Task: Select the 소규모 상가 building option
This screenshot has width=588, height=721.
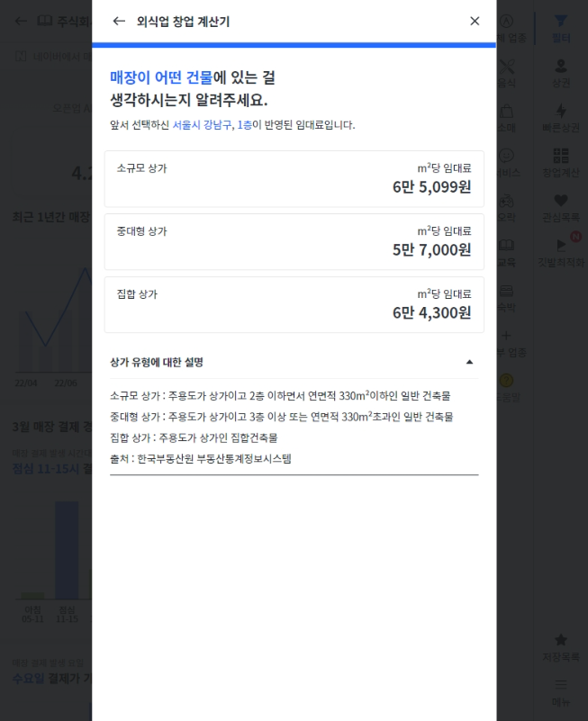Action: 294,178
